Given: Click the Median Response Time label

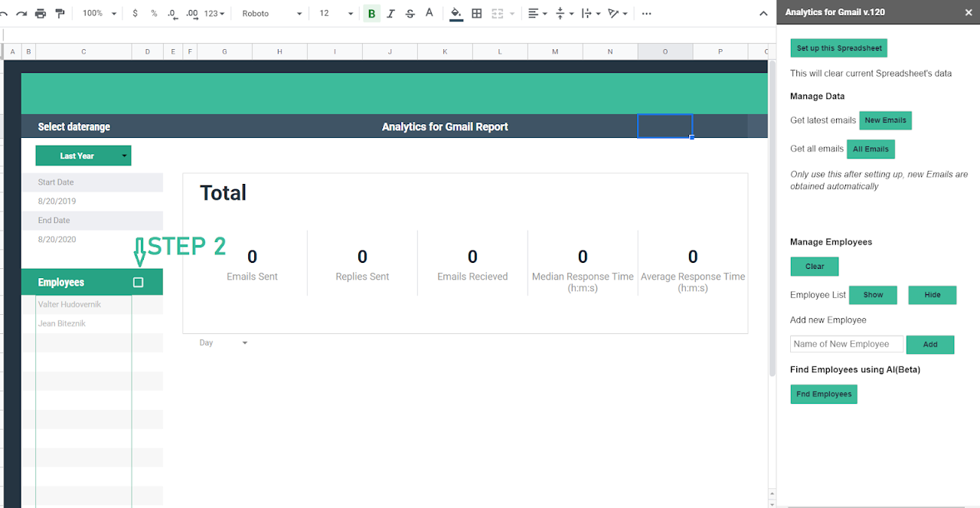Looking at the screenshot, I should pyautogui.click(x=583, y=282).
